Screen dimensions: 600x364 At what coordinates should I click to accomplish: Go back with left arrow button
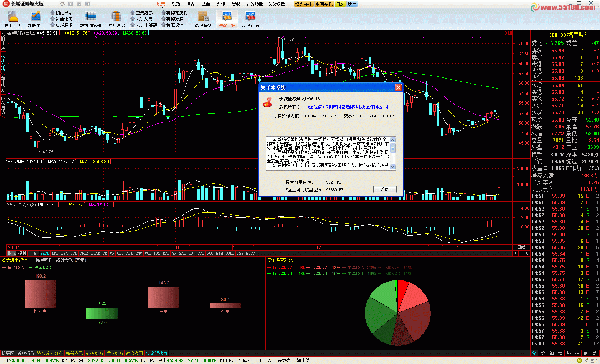[70, 4]
